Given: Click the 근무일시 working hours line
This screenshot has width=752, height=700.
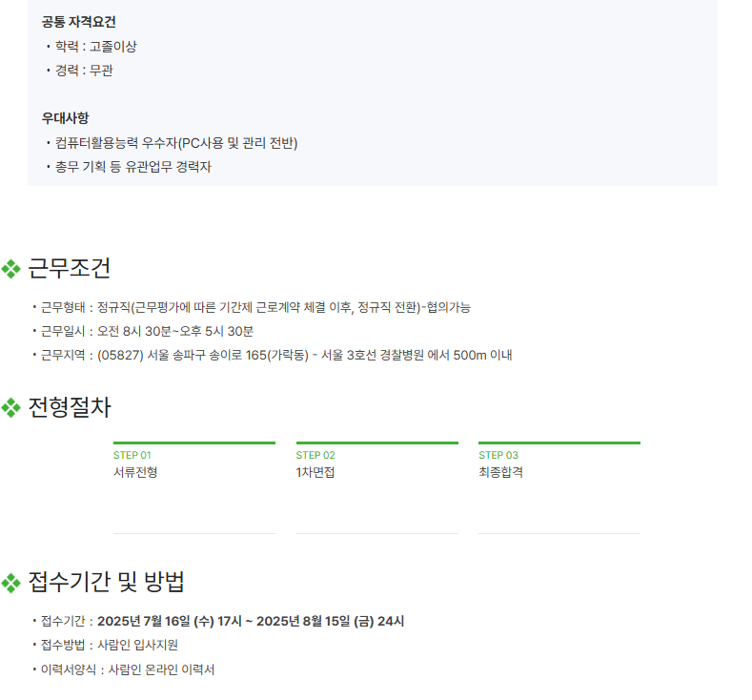Looking at the screenshot, I should 147,331.
